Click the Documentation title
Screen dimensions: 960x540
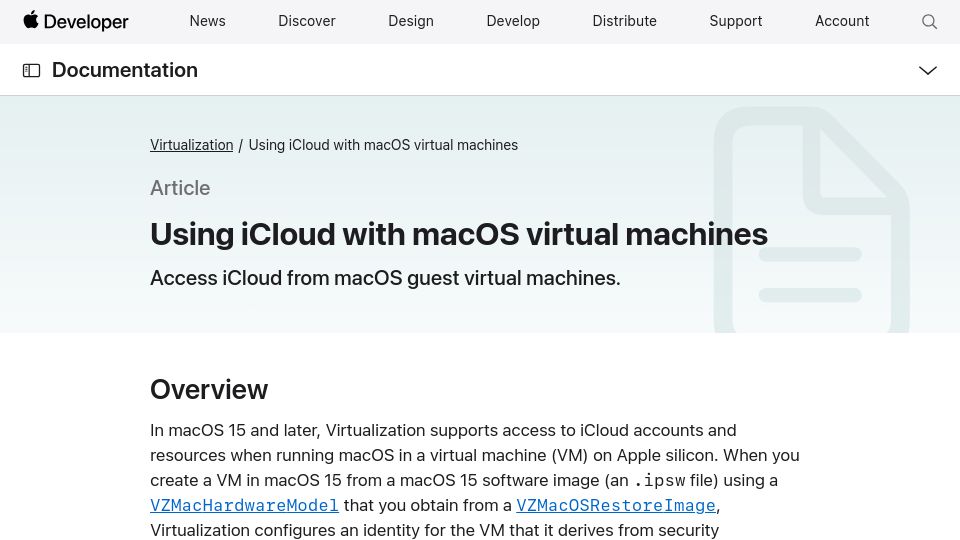[x=125, y=70]
